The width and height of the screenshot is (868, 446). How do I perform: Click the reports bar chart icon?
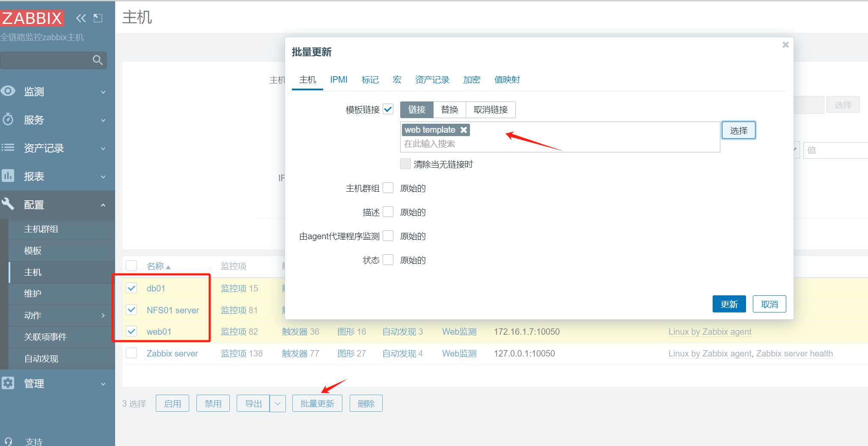[x=8, y=176]
